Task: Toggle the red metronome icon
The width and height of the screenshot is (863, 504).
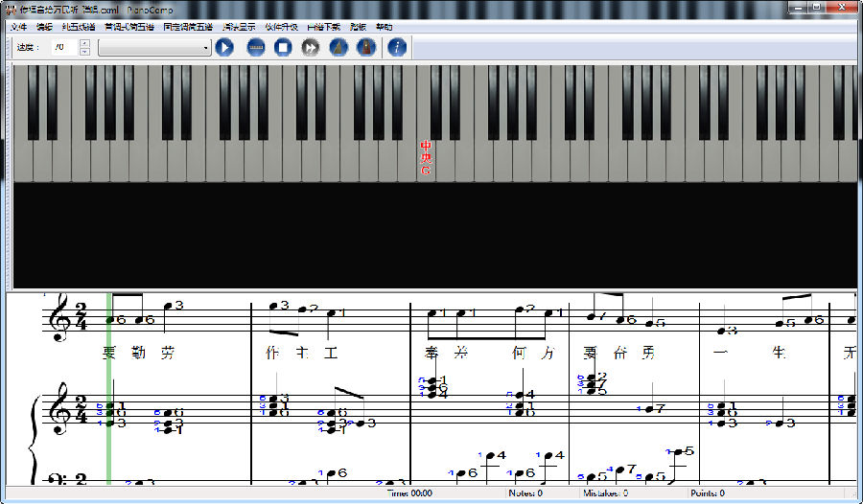Action: [x=366, y=47]
